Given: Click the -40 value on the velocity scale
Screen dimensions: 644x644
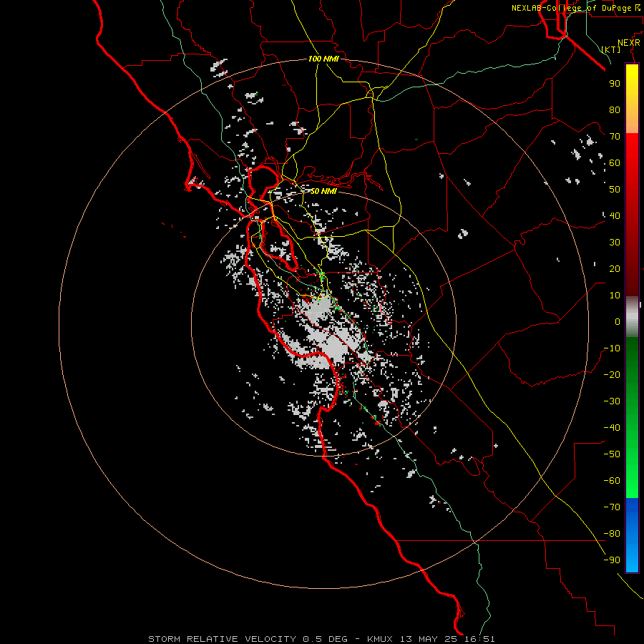Looking at the screenshot, I should [612, 428].
